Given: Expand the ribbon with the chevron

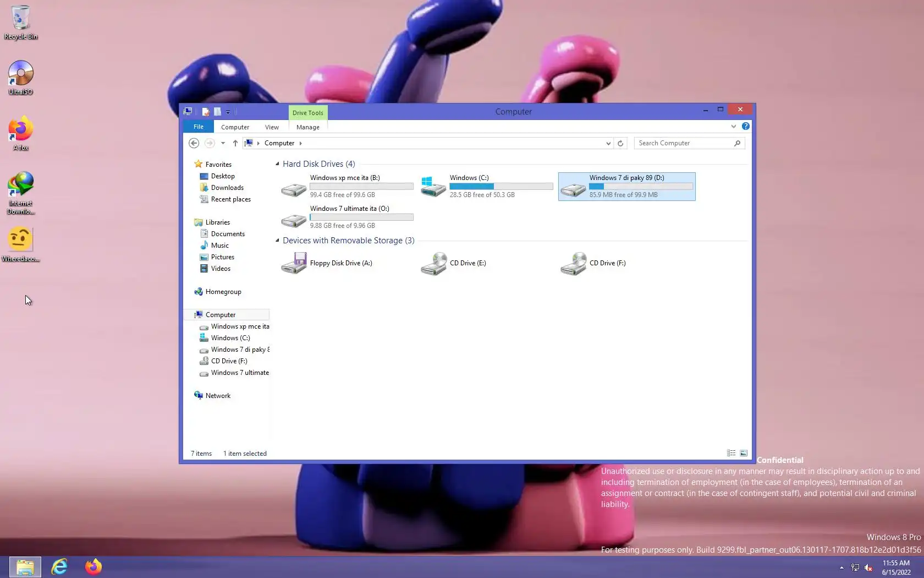Looking at the screenshot, I should coord(733,127).
